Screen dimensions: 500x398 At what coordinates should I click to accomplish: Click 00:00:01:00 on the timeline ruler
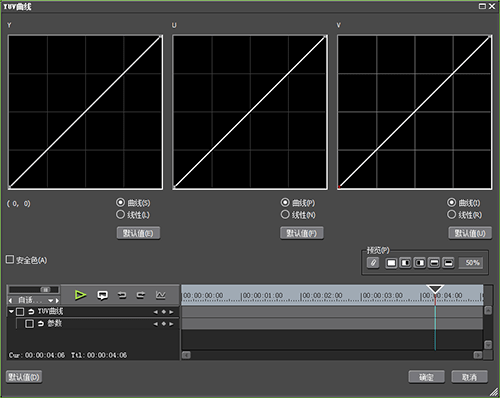tap(262, 296)
